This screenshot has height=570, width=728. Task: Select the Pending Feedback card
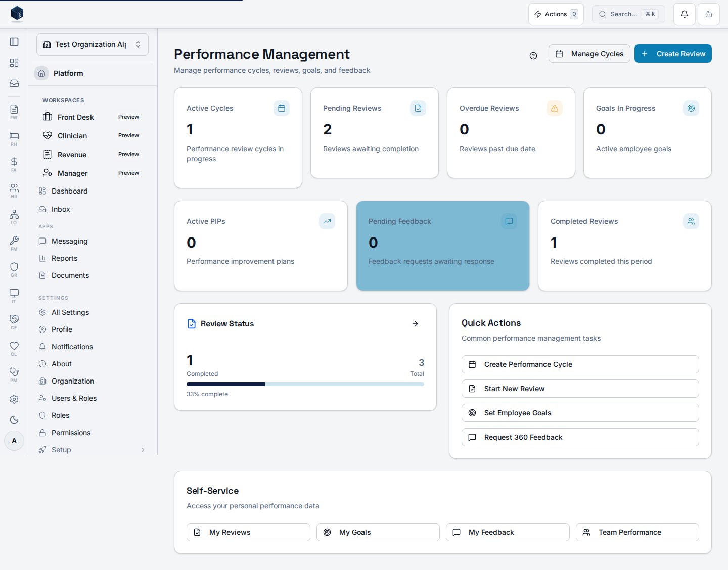click(443, 246)
